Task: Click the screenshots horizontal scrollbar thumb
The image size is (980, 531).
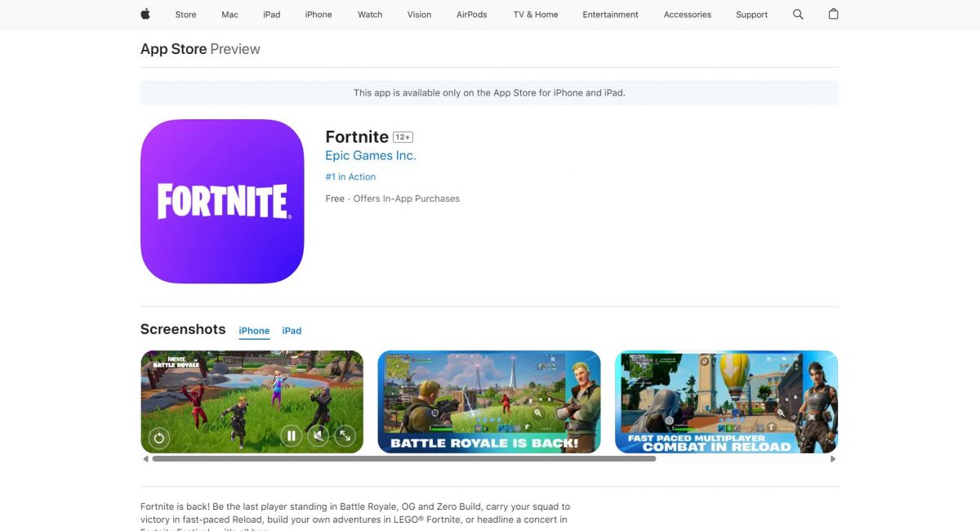Action: point(404,459)
